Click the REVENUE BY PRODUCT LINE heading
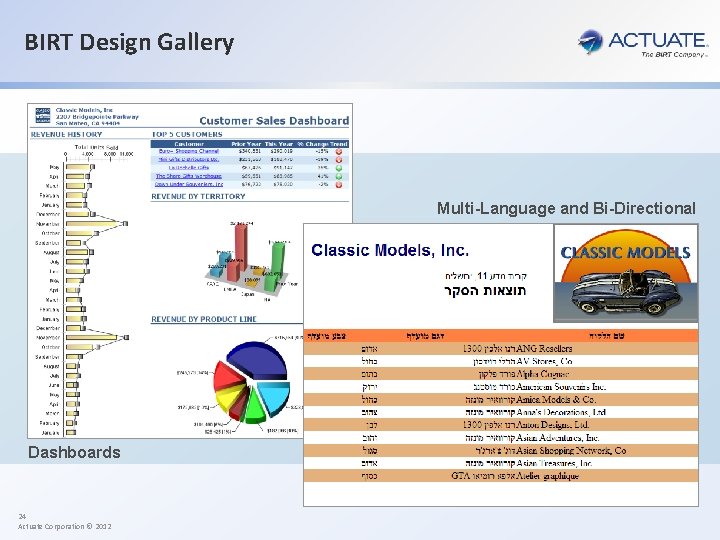720x540 pixels. (204, 319)
